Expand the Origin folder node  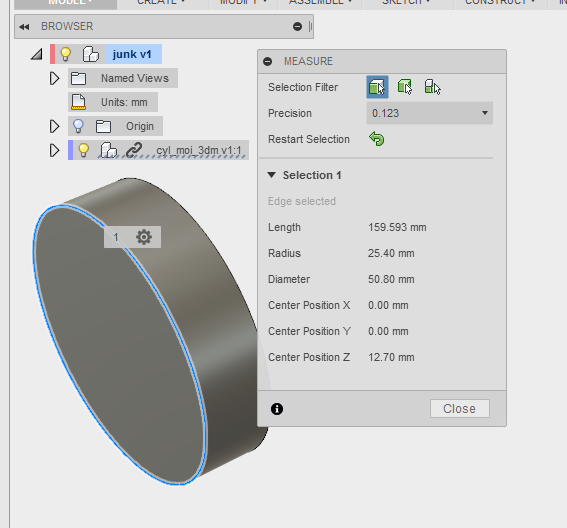pos(54,126)
